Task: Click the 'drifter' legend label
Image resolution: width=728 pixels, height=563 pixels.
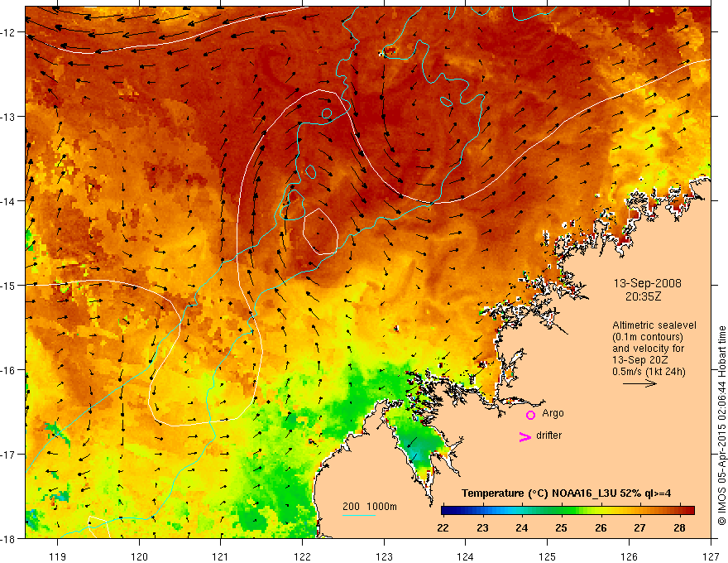Action: pyautogui.click(x=548, y=435)
